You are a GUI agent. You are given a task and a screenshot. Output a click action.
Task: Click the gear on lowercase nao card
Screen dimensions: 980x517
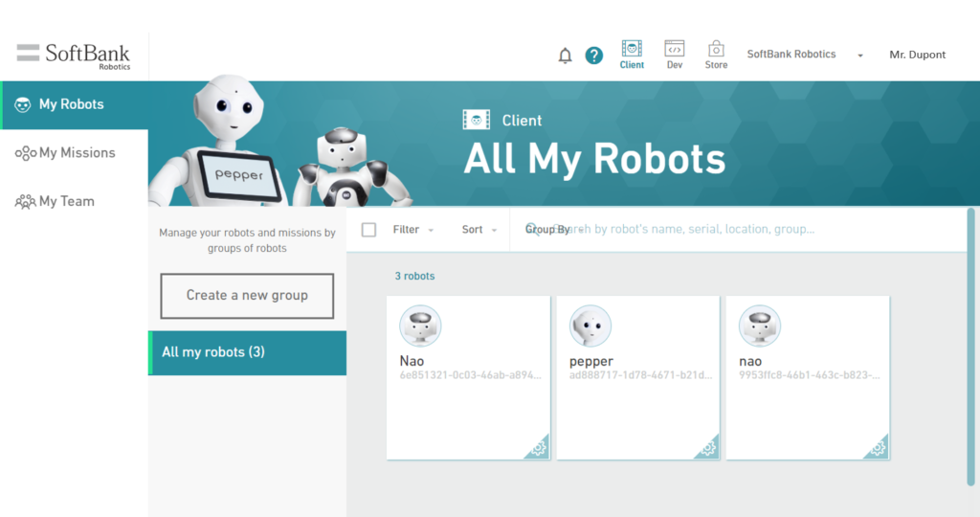point(878,448)
